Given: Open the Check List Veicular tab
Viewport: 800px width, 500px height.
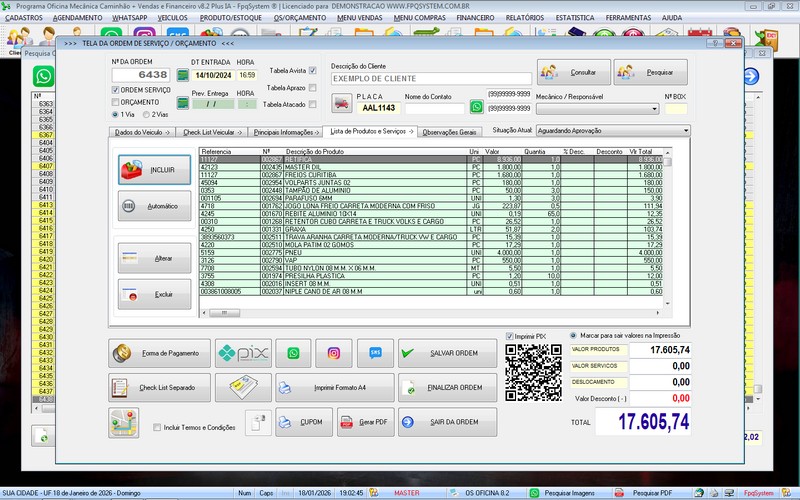Looking at the screenshot, I should point(213,131).
